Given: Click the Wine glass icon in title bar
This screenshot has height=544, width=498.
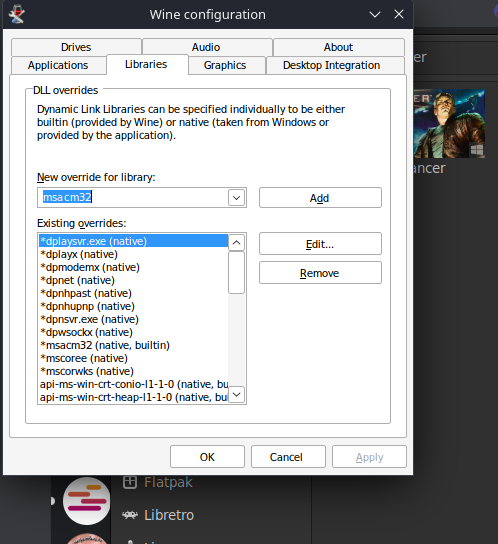Looking at the screenshot, I should (x=16, y=14).
